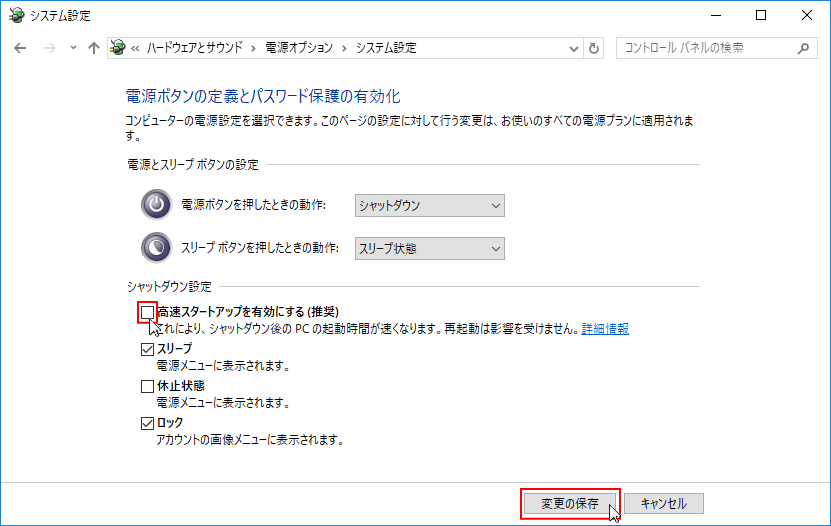Click スリープ ボタンを押したときの動作 label
This screenshot has width=831, height=526.
click(260, 248)
